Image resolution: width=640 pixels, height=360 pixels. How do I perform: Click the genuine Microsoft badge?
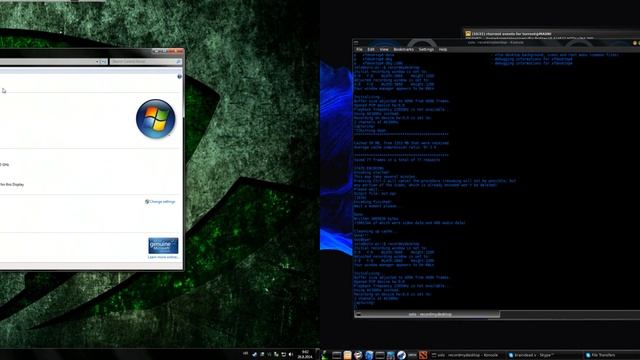coord(163,246)
